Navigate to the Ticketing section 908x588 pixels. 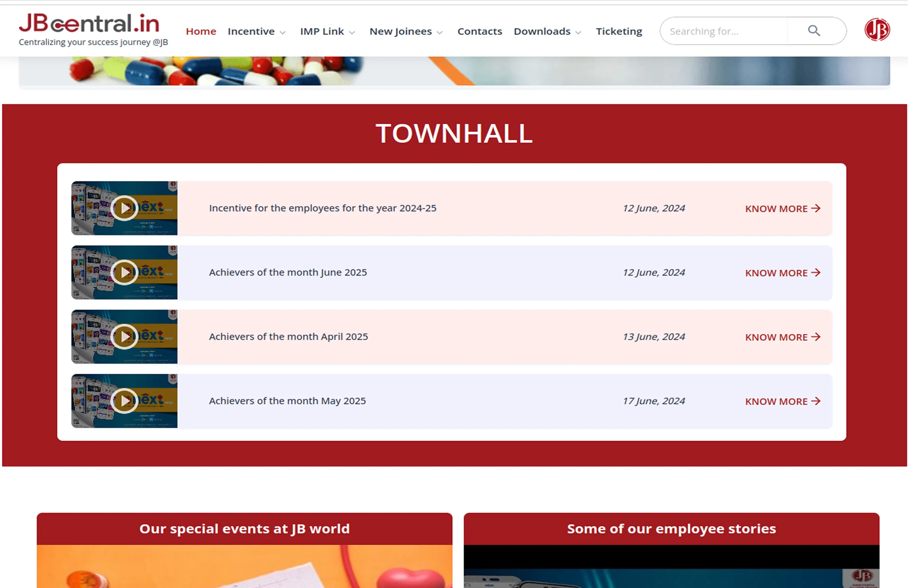(619, 31)
